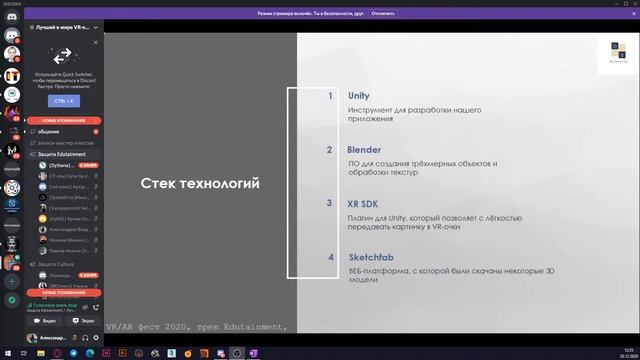Open the server with the M logo
Image resolution: width=640 pixels, height=360 pixels.
12,151
